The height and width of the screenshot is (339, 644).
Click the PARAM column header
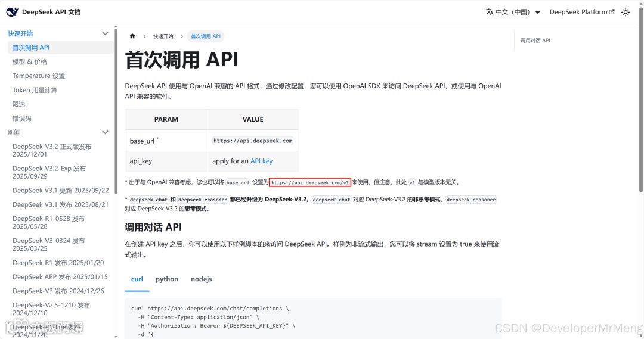(x=166, y=119)
